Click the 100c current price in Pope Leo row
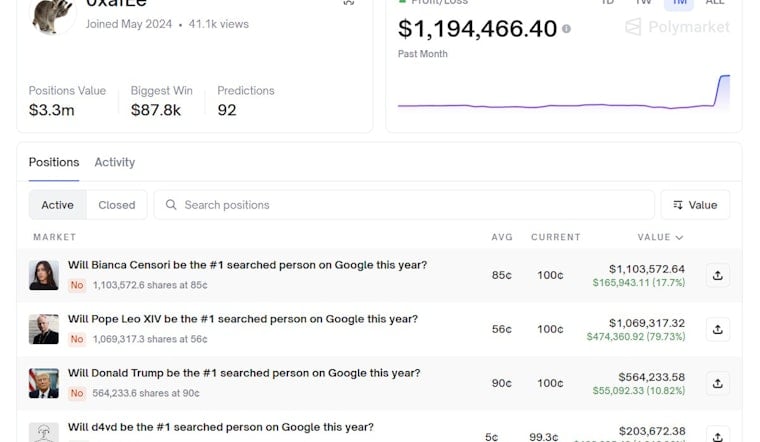This screenshot has height=442, width=760. (550, 330)
